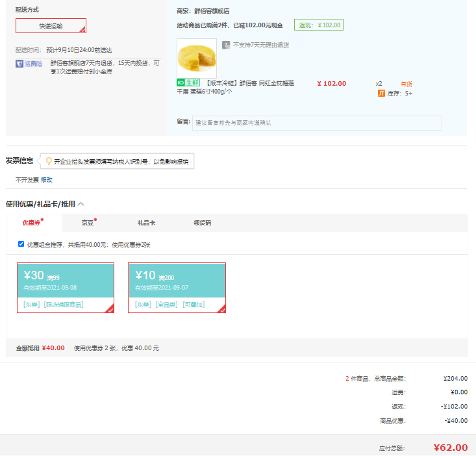Click the 运费险 shield icon
This screenshot has height=456, width=476.
point(19,64)
